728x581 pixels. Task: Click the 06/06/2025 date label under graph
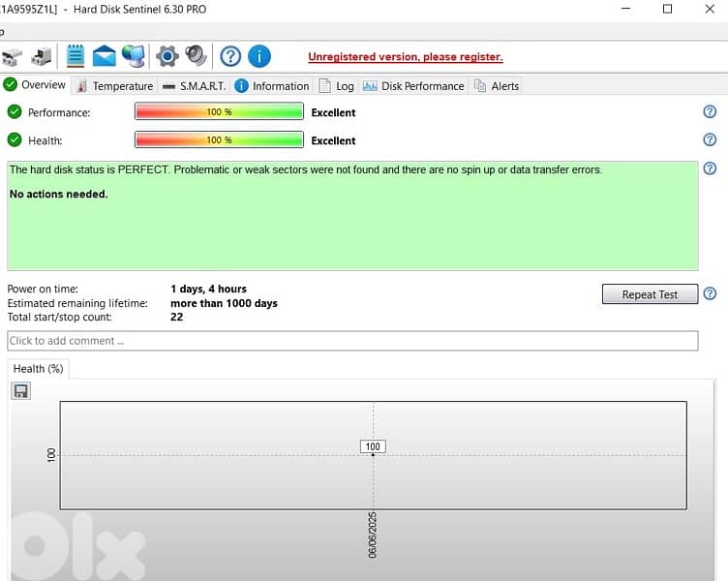pyautogui.click(x=373, y=535)
